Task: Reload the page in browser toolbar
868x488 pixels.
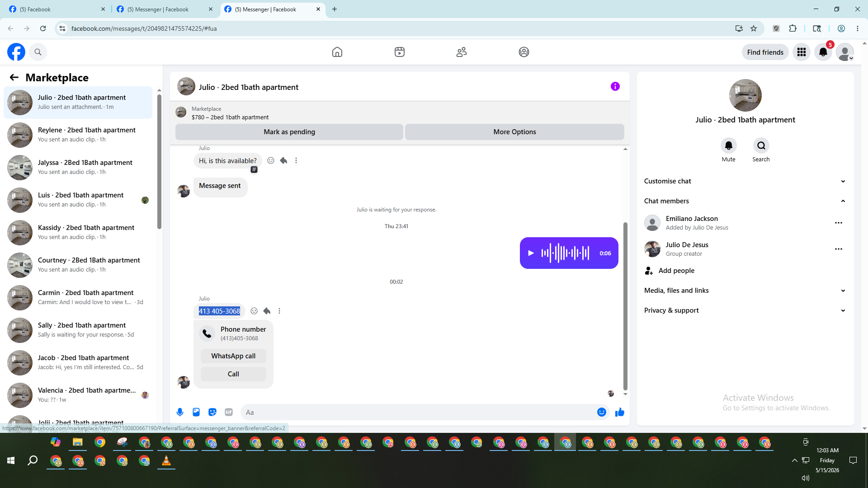Action: pyautogui.click(x=43, y=28)
